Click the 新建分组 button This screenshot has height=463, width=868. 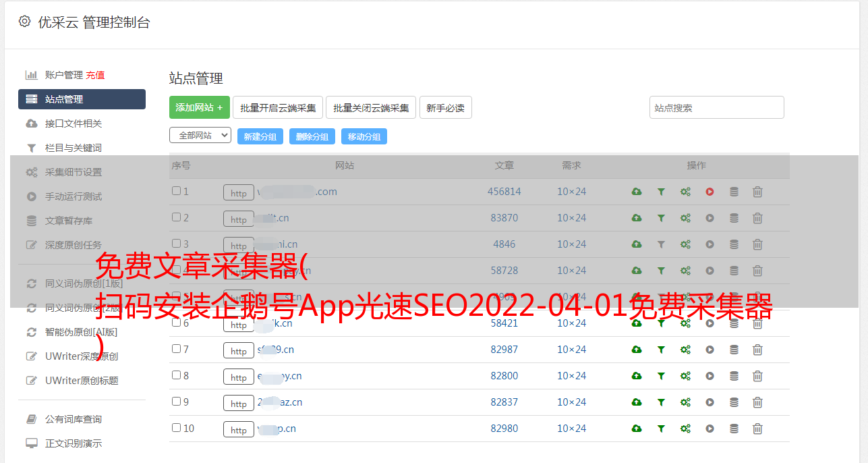pos(260,136)
